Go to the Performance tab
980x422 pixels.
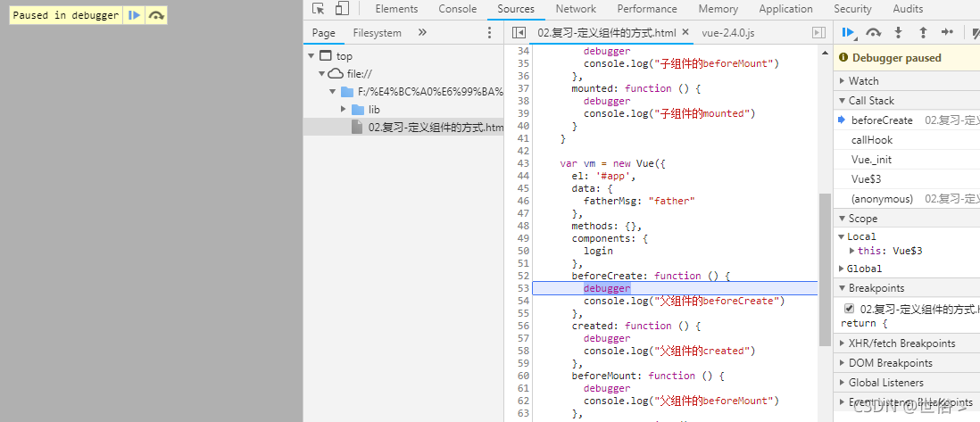pos(647,9)
